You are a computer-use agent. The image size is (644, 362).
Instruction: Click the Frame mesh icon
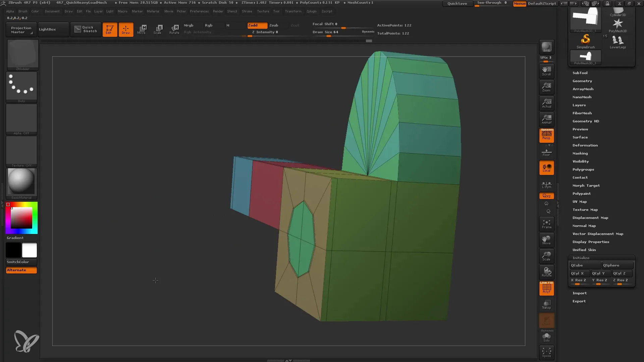pyautogui.click(x=546, y=224)
